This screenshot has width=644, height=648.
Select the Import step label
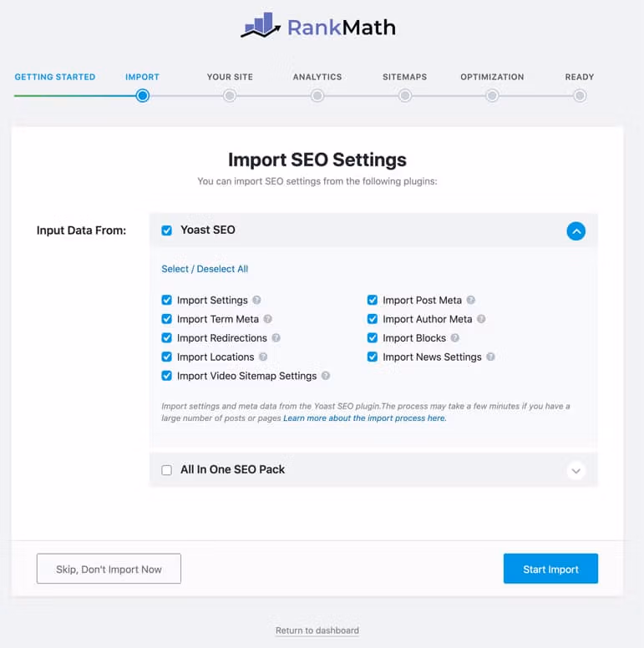[x=142, y=77]
